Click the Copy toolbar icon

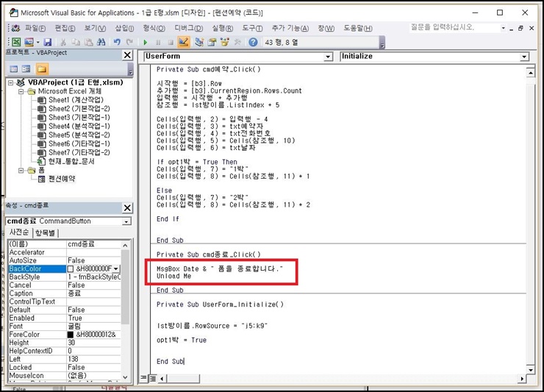[76, 42]
